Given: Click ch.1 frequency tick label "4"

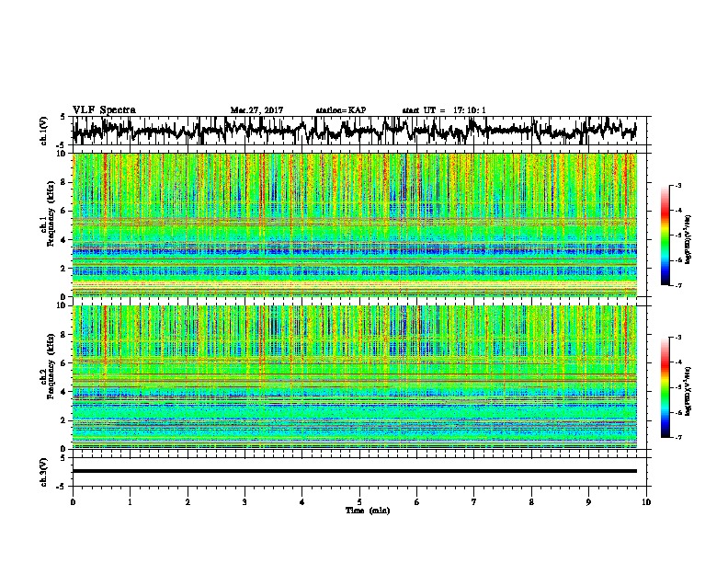Looking at the screenshot, I should click(63, 240).
